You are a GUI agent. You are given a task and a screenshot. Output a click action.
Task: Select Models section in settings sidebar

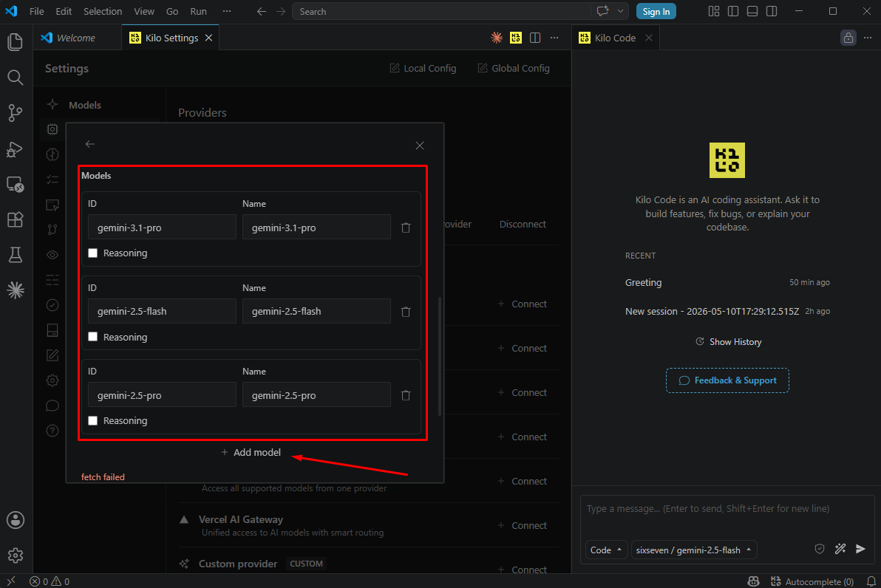[x=85, y=105]
